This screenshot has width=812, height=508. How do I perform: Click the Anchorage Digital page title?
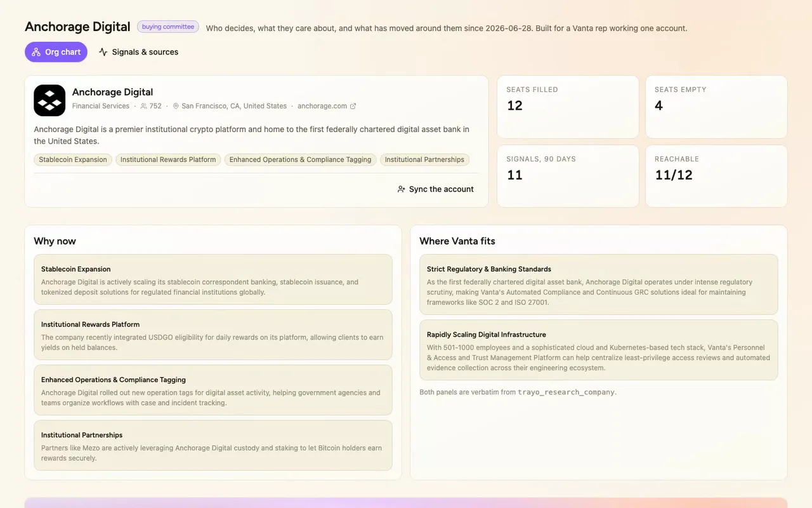tap(77, 27)
